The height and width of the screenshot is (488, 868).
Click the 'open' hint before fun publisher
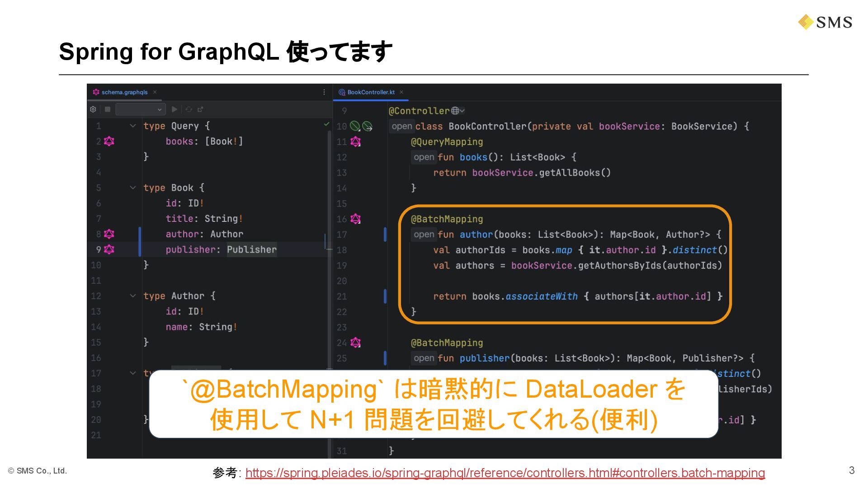point(424,358)
